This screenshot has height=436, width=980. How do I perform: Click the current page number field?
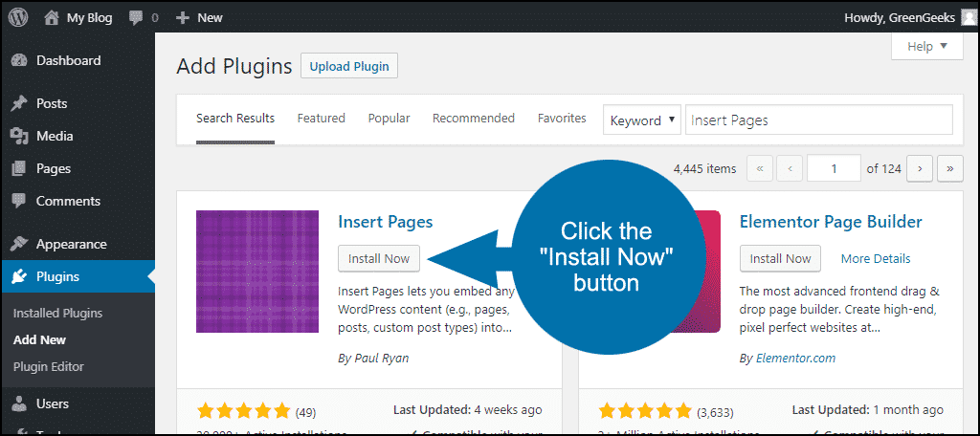[x=834, y=168]
